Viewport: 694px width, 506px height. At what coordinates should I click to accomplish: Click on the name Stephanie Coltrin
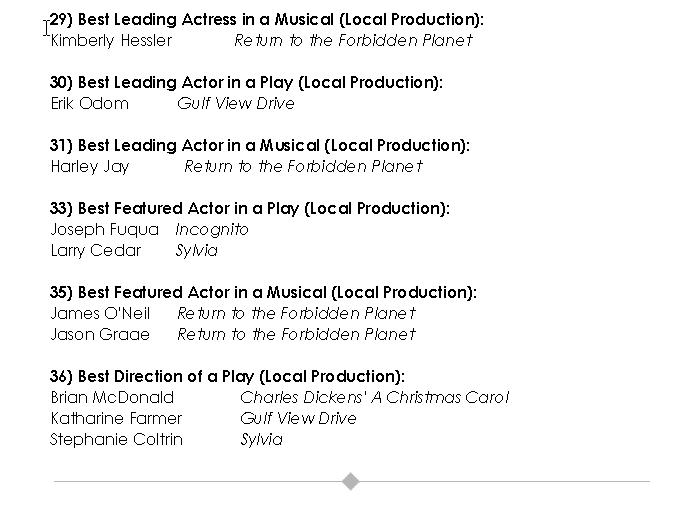pyautogui.click(x=116, y=439)
